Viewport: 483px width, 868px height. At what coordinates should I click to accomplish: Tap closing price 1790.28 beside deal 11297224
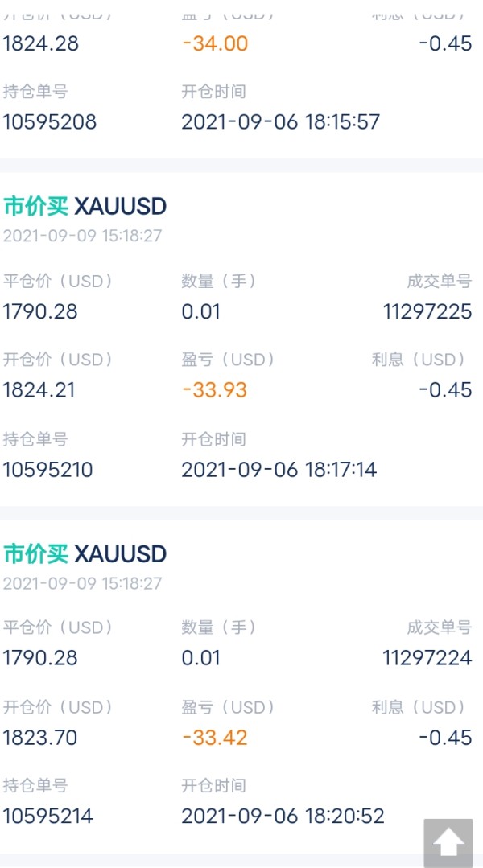[40, 658]
